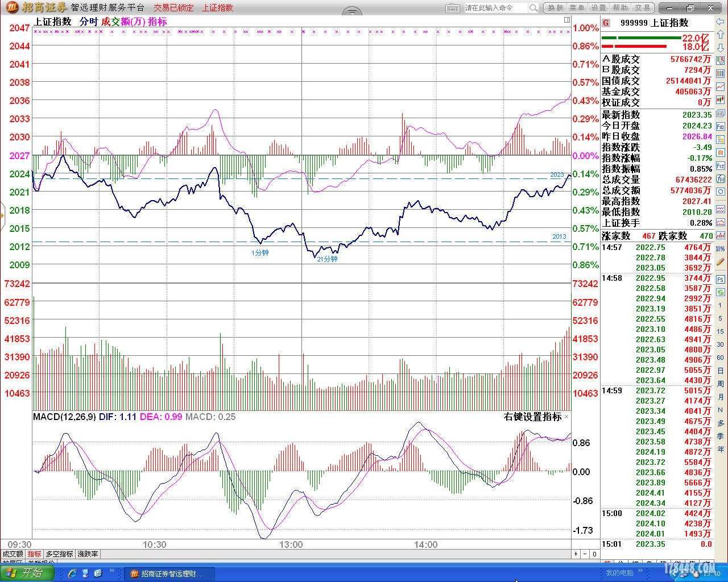Click the circle icon in the sidebar
Screen dimensions: 728x582
[721, 192]
